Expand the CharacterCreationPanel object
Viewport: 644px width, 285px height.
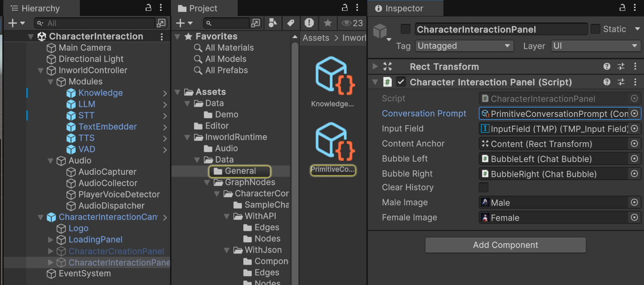click(51, 251)
